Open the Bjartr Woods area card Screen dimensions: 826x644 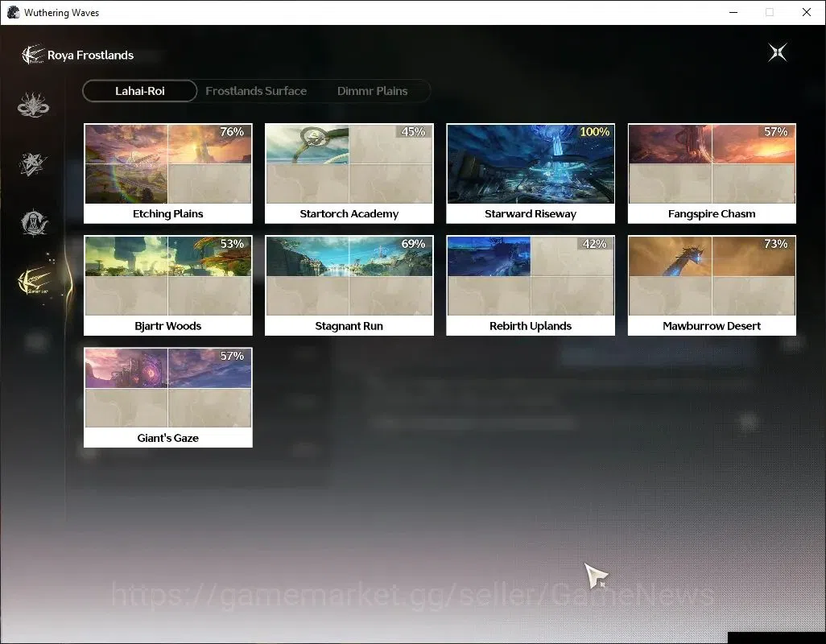[x=168, y=286]
